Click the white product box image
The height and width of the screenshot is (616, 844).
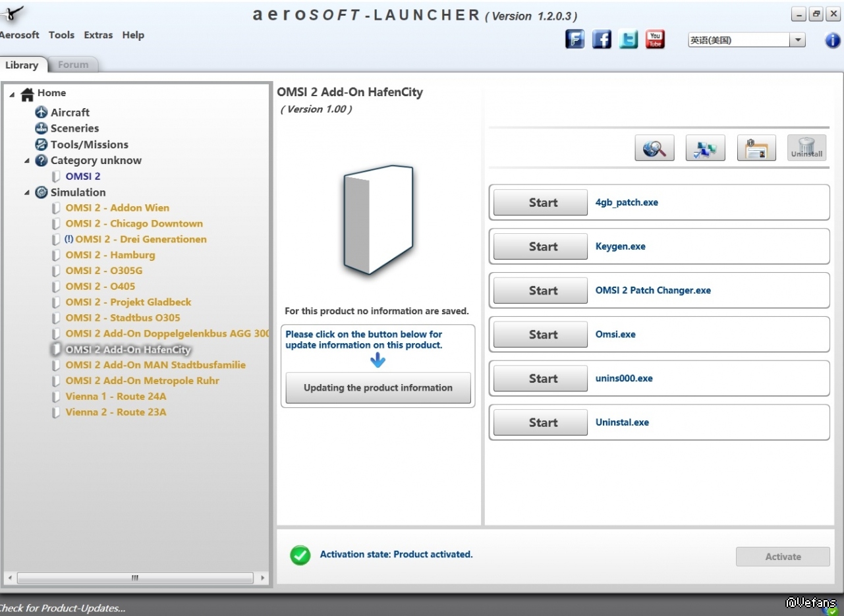[378, 219]
